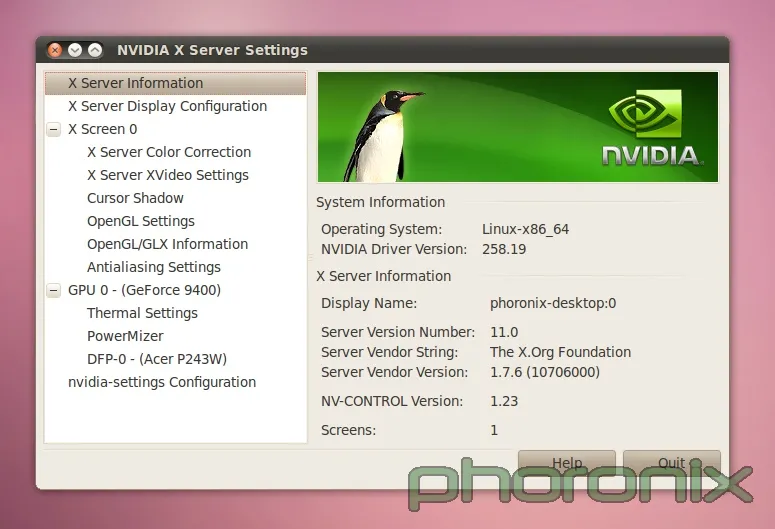Minimize the window using title bar button

pos(75,50)
